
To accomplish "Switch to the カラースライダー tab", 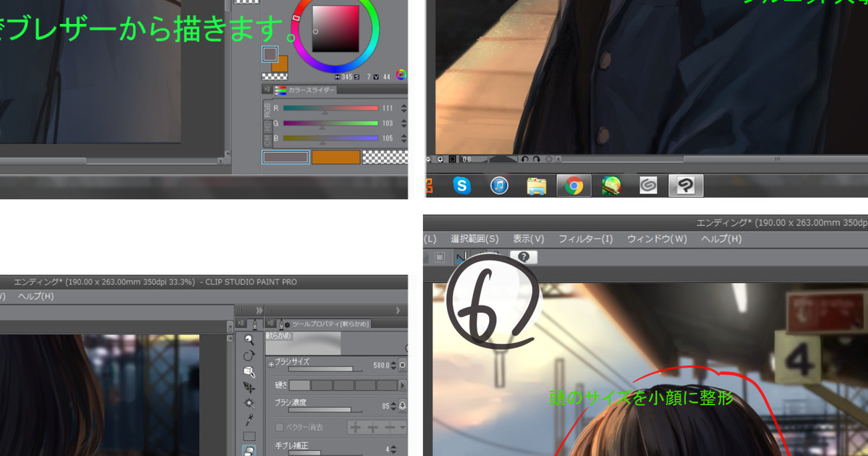I will click(x=305, y=90).
